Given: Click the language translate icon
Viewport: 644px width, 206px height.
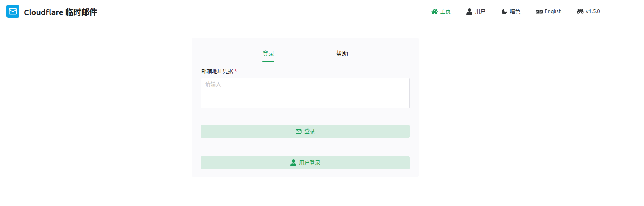Looking at the screenshot, I should click(539, 12).
